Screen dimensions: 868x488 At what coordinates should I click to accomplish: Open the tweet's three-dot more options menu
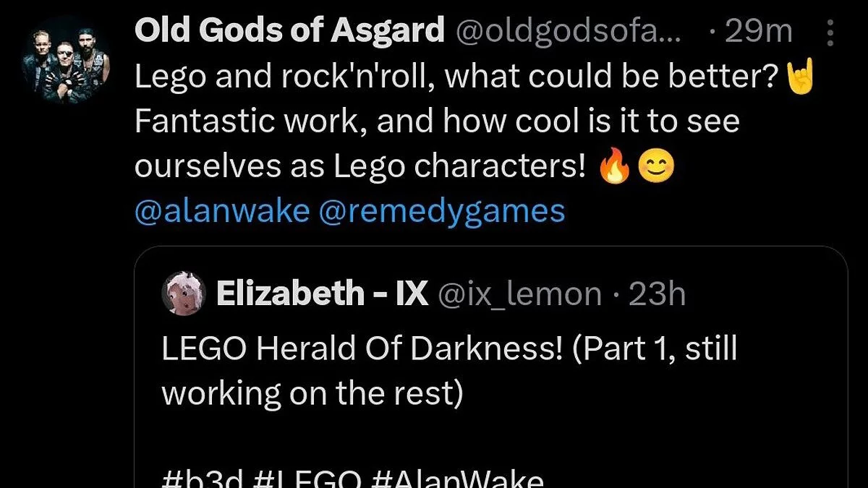(x=829, y=33)
